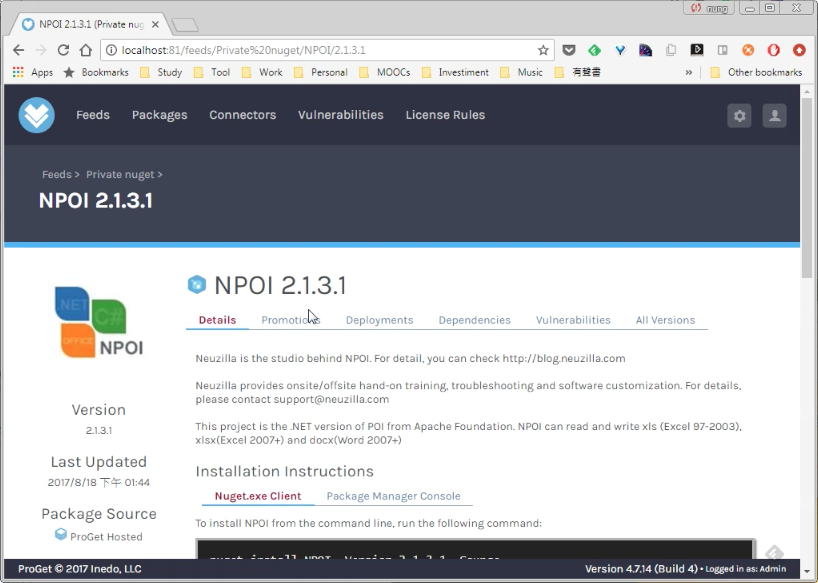Open the Apps grid shortcut

click(32, 72)
